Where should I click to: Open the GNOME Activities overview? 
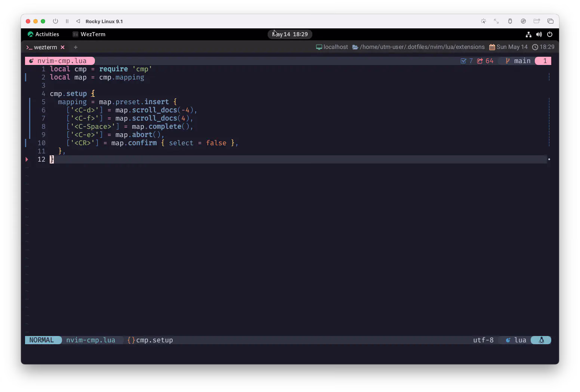(x=43, y=34)
